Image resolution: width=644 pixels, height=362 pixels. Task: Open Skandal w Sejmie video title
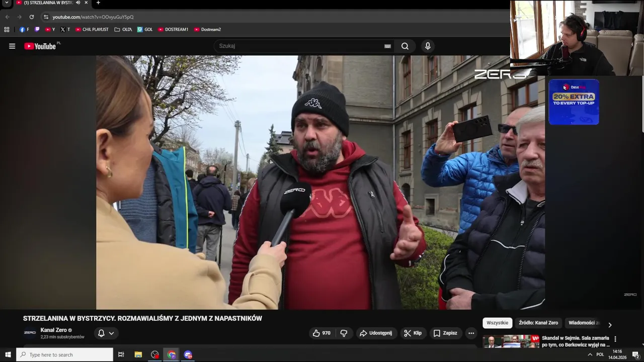click(x=576, y=341)
